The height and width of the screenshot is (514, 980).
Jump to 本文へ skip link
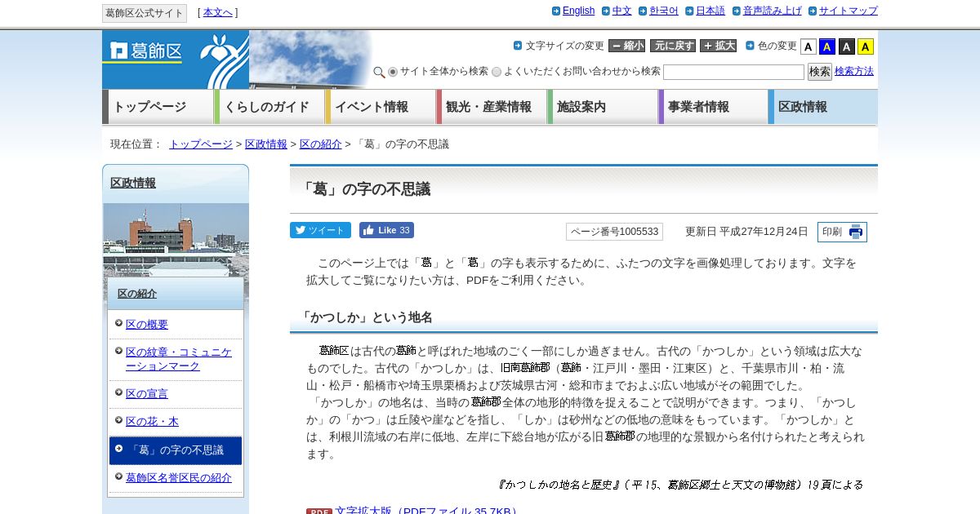pos(218,13)
